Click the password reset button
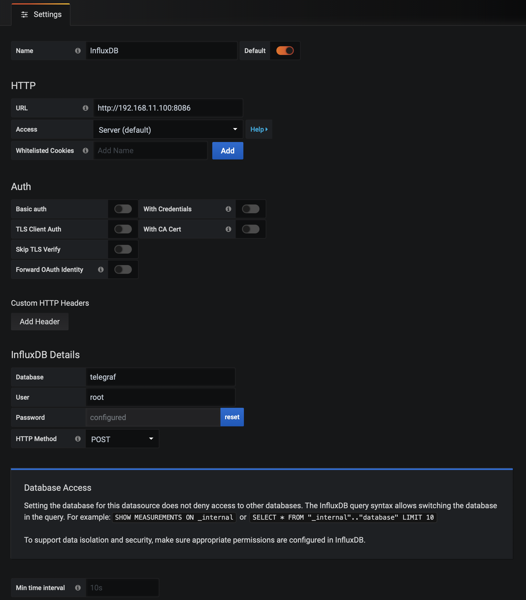 [x=232, y=417]
